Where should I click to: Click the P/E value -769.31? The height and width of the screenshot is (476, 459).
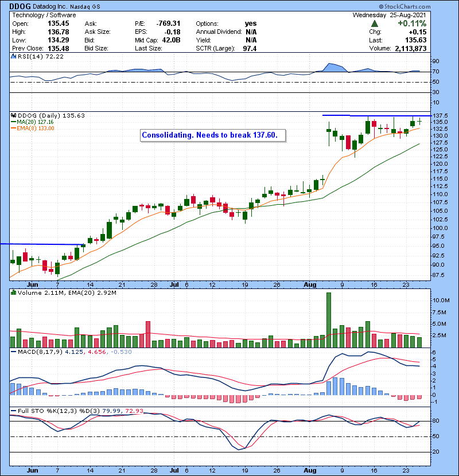(x=168, y=24)
